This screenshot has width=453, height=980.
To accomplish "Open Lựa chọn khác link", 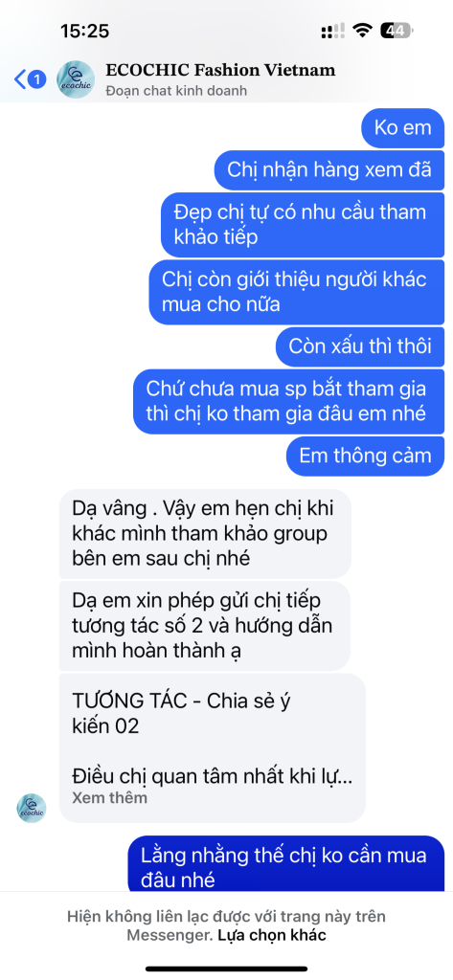I will [272, 936].
